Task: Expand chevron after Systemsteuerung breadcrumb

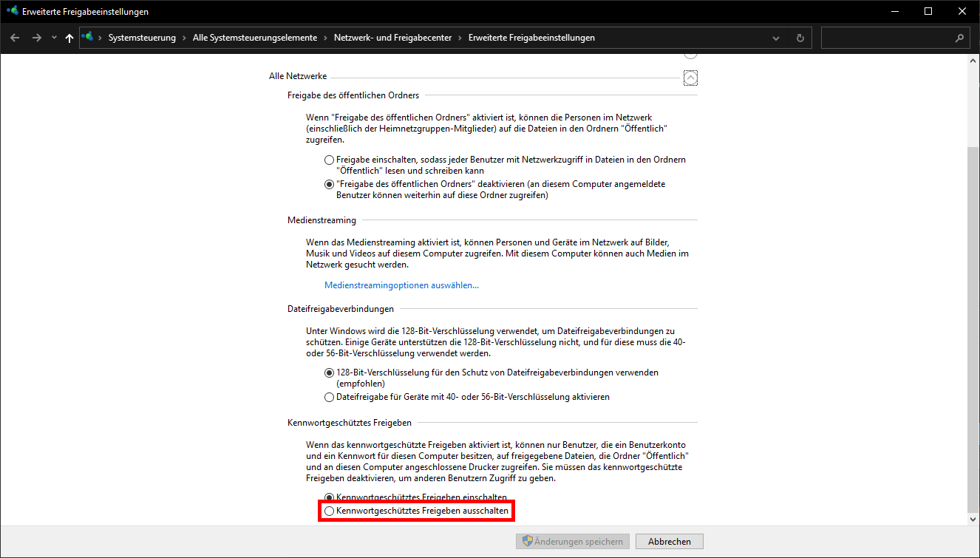Action: (184, 38)
